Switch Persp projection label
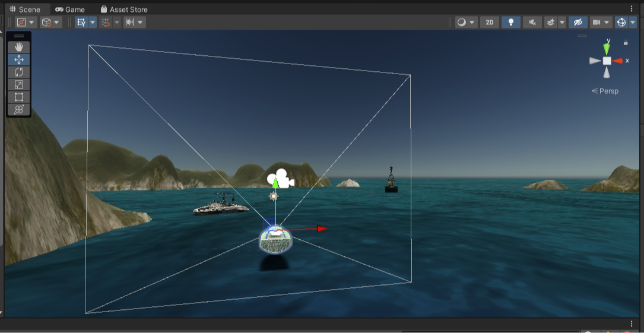 point(605,91)
